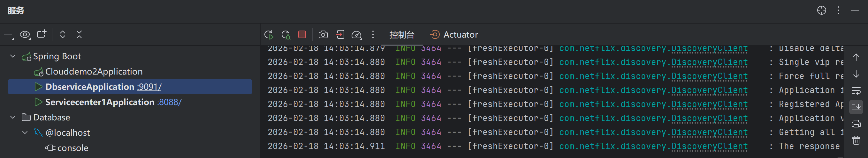Click the Rerun application icon
The image size is (868, 158).
pyautogui.click(x=269, y=34)
